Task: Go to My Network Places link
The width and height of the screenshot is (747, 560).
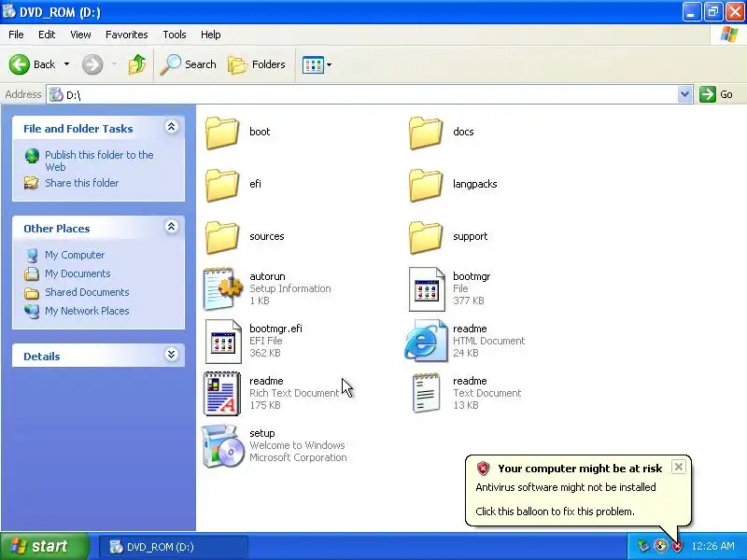Action: point(87,311)
